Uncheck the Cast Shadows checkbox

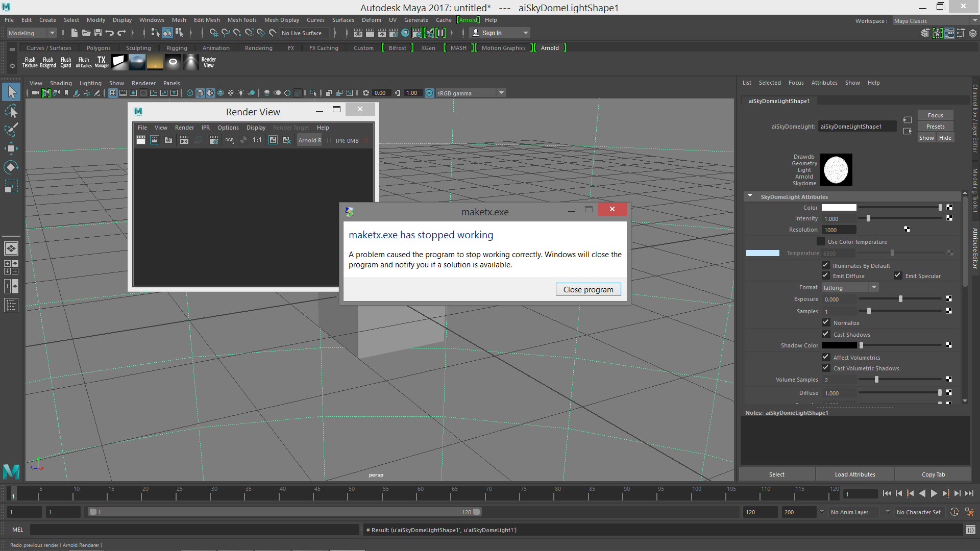(x=826, y=334)
